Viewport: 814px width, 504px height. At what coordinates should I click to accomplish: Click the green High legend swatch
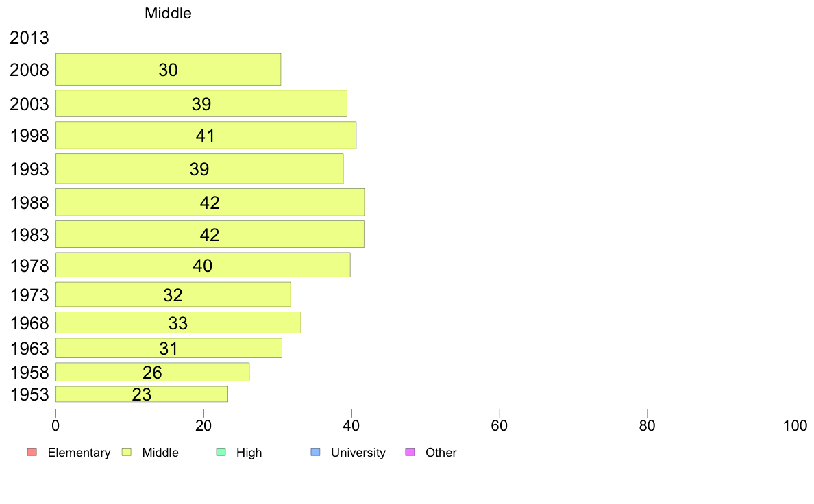(x=221, y=452)
